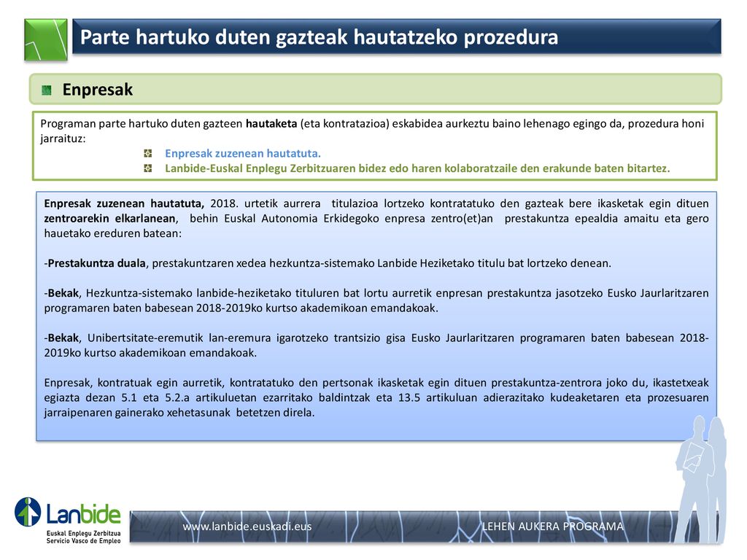Click the bold '-Prestakuntza duala' text
Viewport: 747px width, 560px height.
coord(95,263)
